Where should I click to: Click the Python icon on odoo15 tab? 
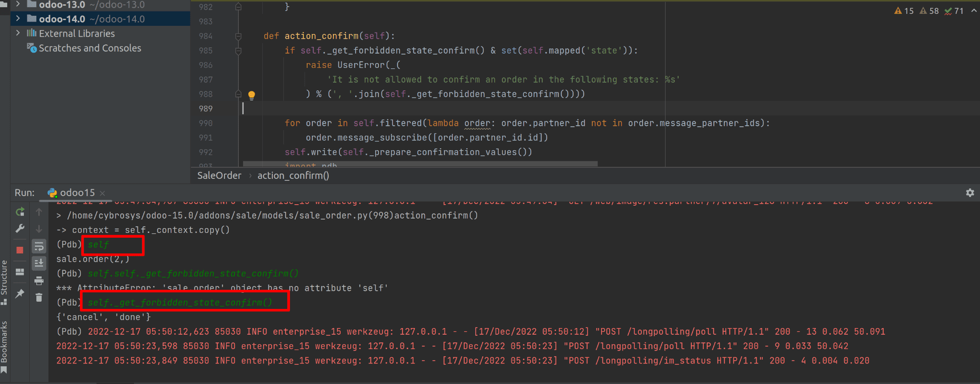[x=52, y=193]
